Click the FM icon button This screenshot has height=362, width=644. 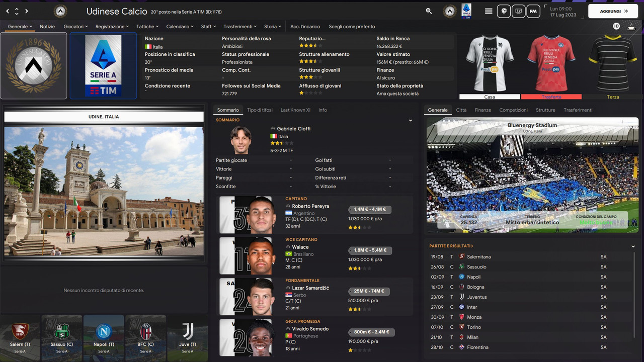533,11
